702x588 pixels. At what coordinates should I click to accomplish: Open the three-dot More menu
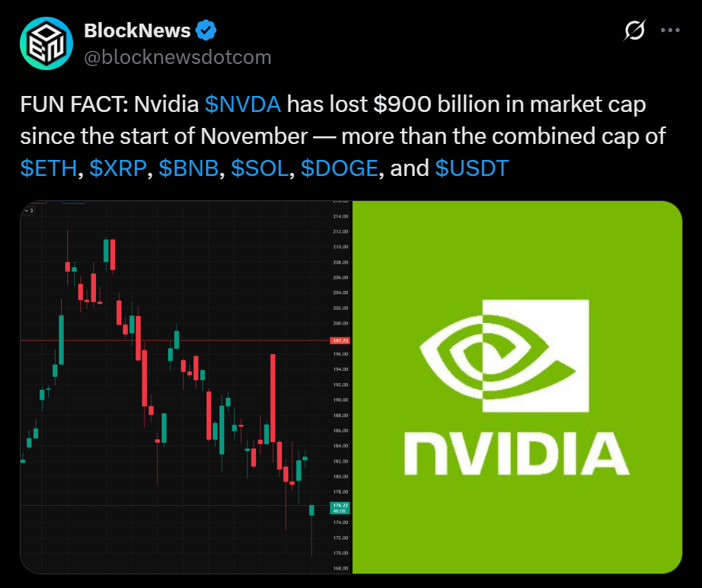[670, 30]
